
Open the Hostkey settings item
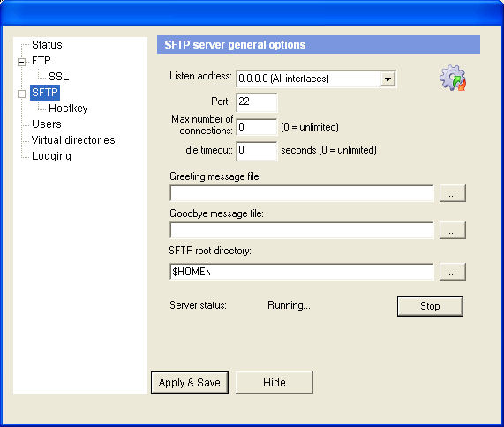(68, 109)
